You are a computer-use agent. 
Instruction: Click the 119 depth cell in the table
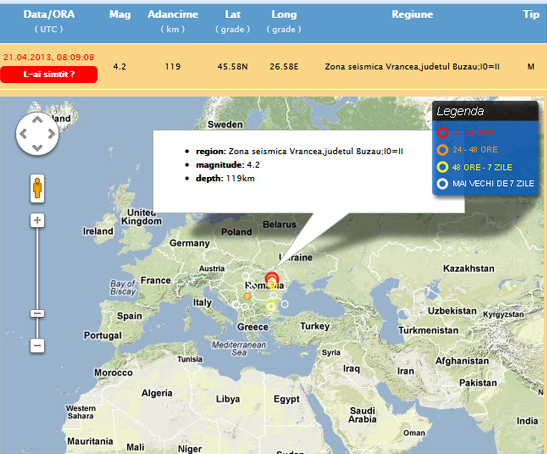click(x=173, y=67)
